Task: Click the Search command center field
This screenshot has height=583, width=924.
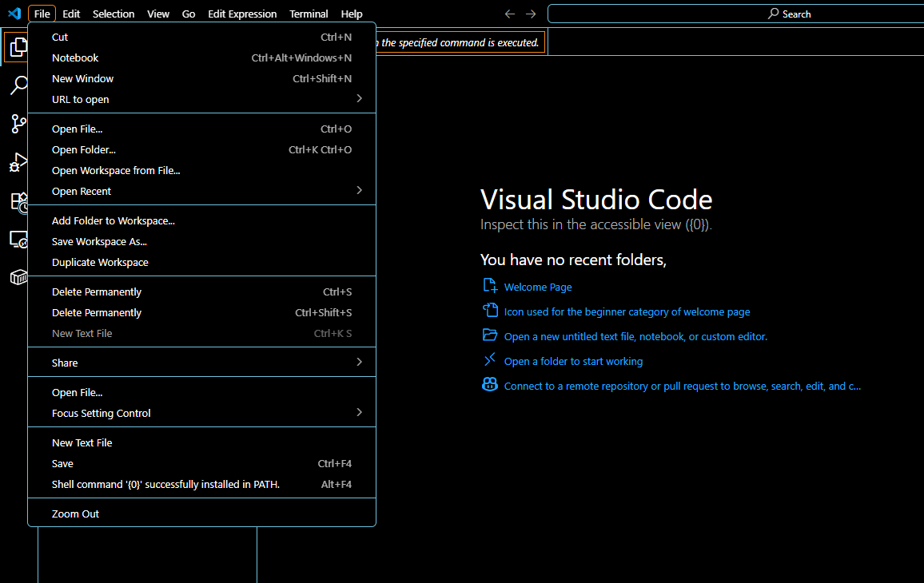Action: (735, 14)
